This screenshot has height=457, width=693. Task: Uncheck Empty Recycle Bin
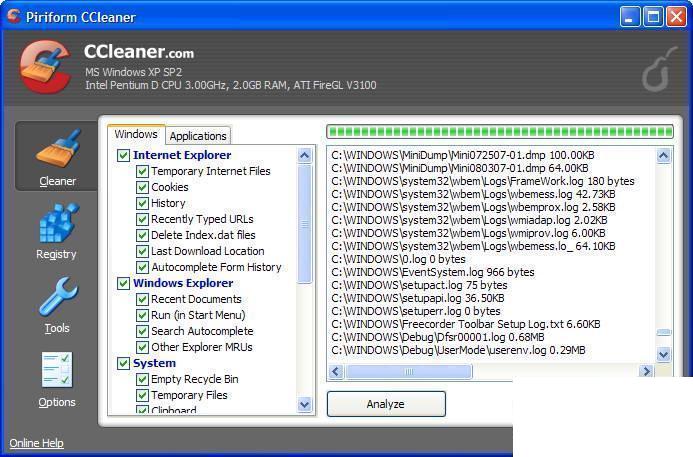pos(142,379)
